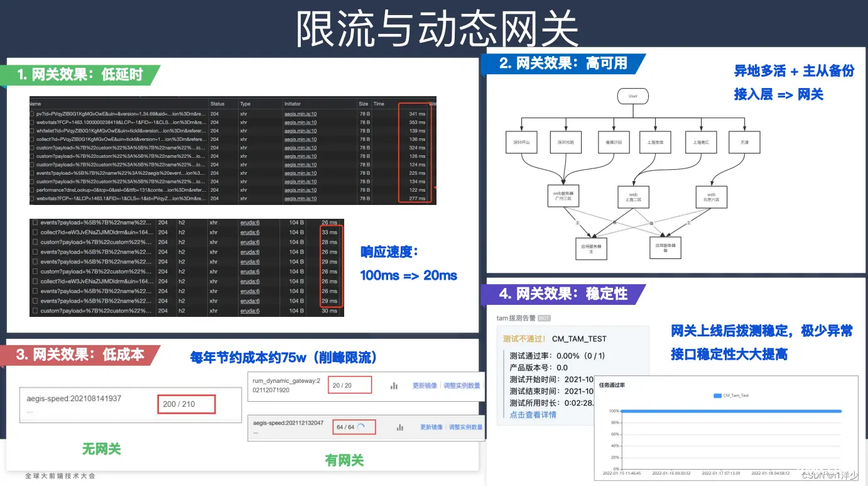868x486 pixels.
Task: Open aegis.min.js:10 initiator link in pv?id row
Action: [301, 114]
